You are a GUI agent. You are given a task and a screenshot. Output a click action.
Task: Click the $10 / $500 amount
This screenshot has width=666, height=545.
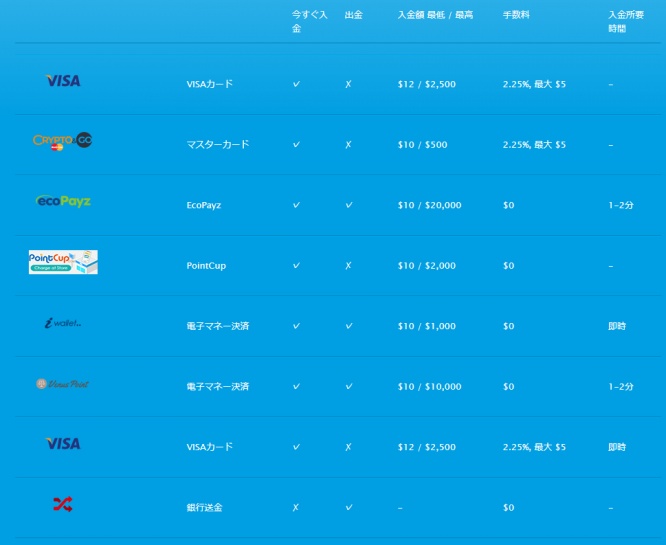click(x=422, y=144)
